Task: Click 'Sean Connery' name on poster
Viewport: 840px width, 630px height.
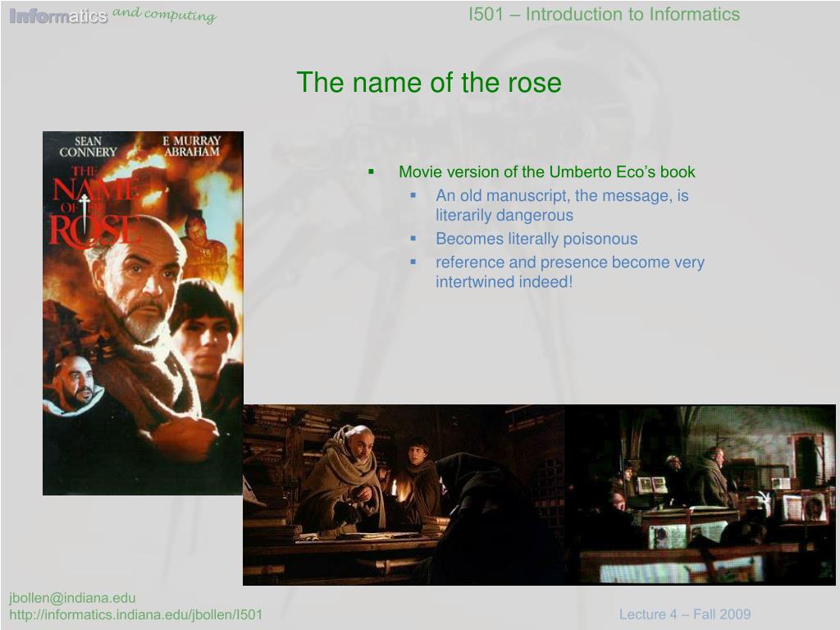Action: point(88,146)
